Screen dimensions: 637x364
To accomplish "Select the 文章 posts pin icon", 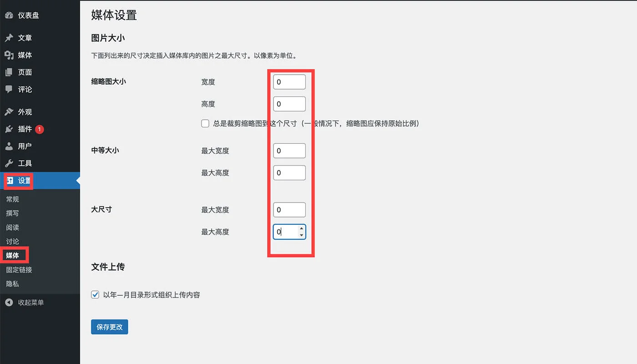I will pos(10,38).
